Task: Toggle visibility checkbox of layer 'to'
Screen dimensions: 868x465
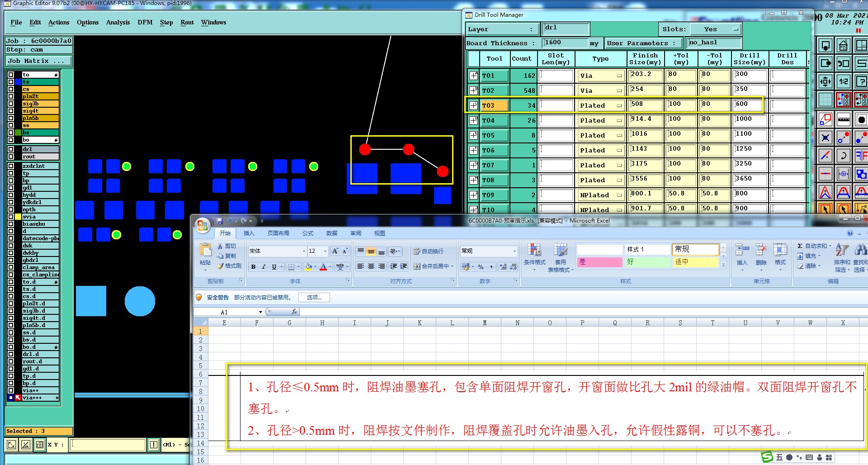Action: click(x=10, y=75)
